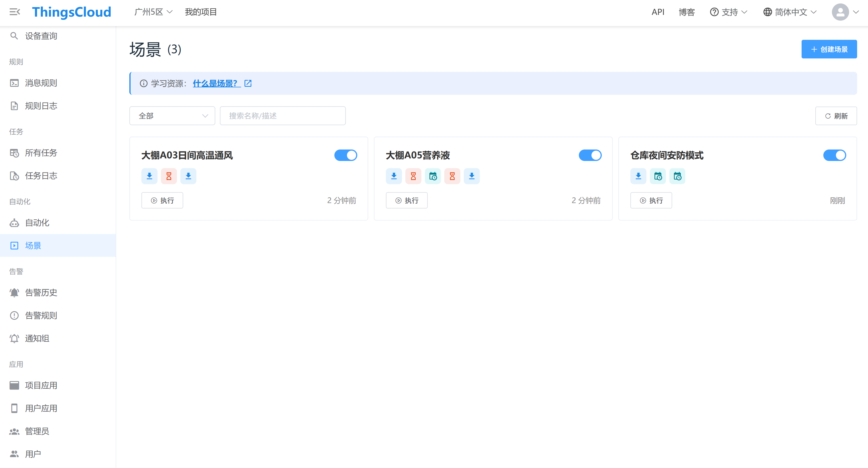Go to 自动化 in the sidebar
This screenshot has height=468, width=868.
(x=37, y=223)
